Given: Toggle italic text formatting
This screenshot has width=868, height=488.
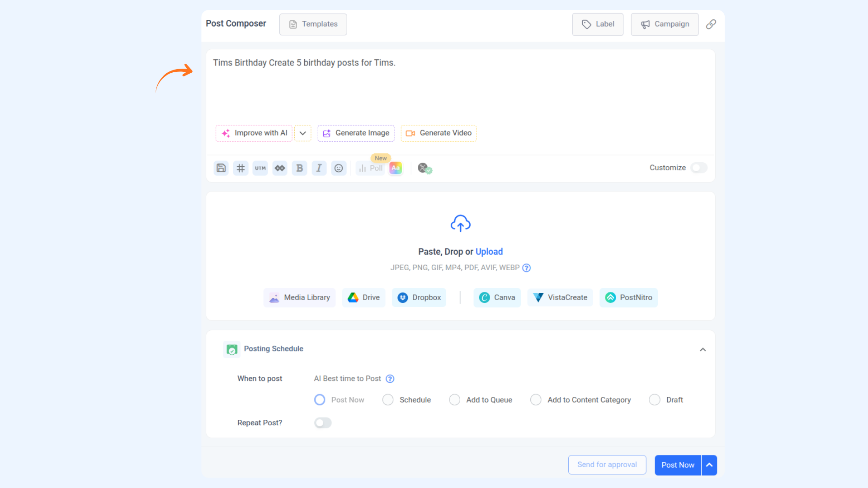Looking at the screenshot, I should 319,168.
